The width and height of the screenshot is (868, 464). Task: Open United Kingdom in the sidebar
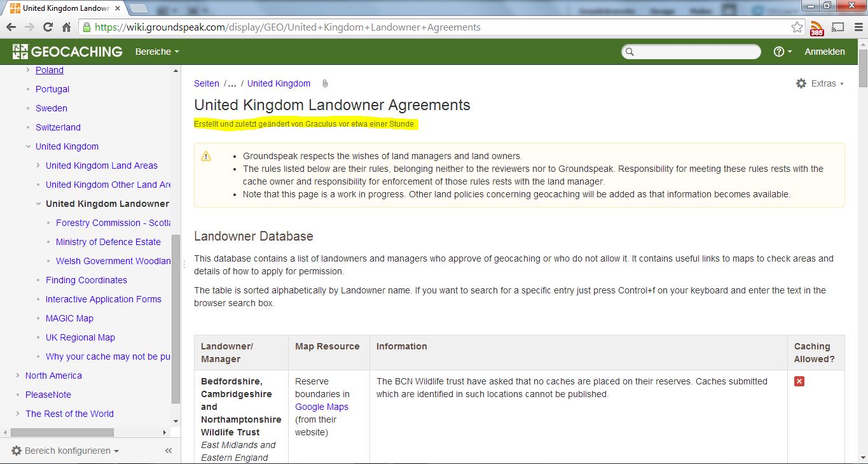pos(67,146)
